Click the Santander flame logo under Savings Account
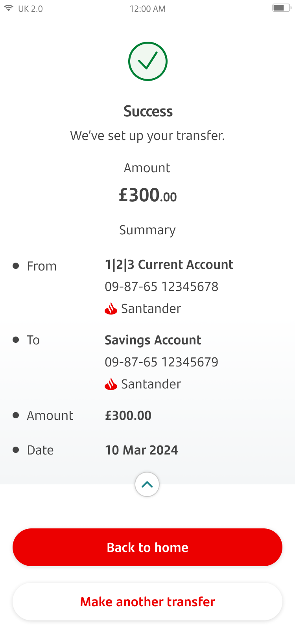 point(111,384)
